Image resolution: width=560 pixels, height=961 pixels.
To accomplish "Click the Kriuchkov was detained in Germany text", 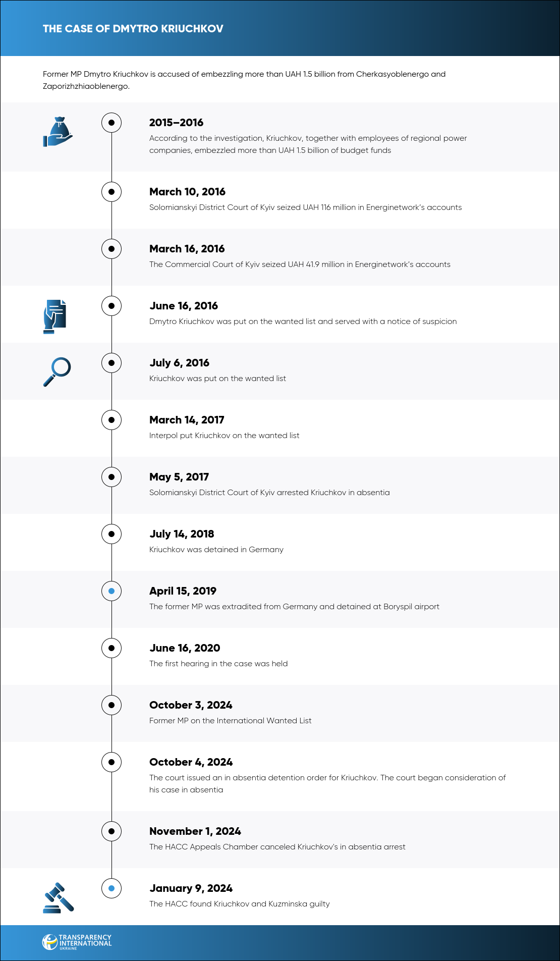I will point(216,550).
